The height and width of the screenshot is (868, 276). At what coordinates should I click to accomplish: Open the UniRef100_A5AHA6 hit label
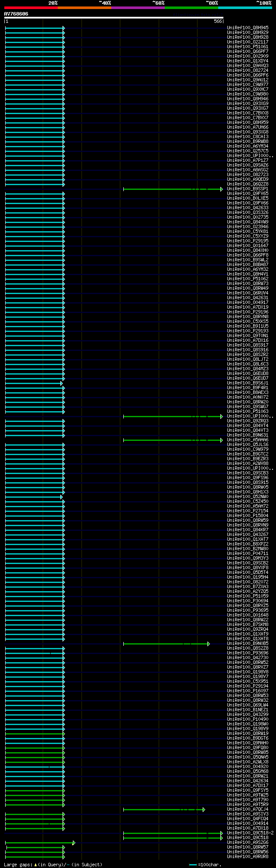(248, 440)
